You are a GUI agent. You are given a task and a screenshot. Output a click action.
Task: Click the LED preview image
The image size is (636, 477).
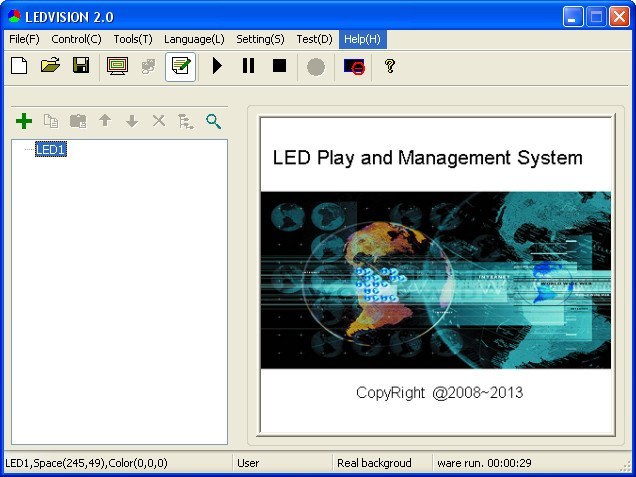point(435,280)
